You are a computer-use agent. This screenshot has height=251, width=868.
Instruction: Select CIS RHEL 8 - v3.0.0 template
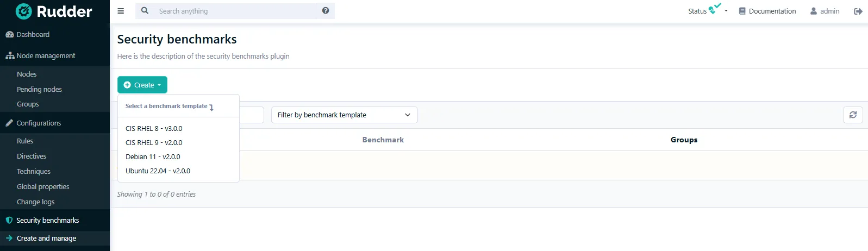154,129
